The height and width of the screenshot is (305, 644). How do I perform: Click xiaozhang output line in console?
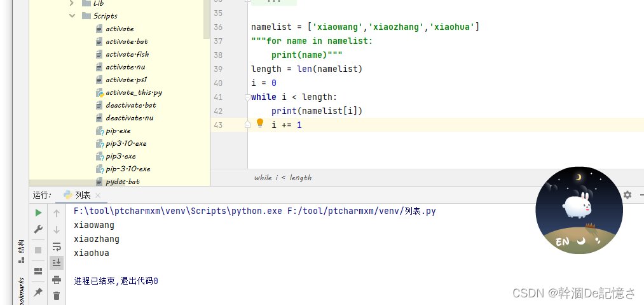pyautogui.click(x=97, y=239)
